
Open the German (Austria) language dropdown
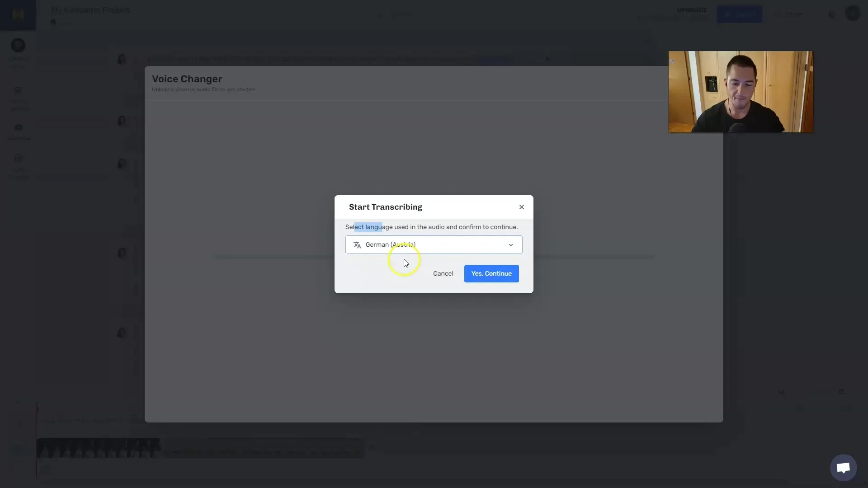point(434,244)
